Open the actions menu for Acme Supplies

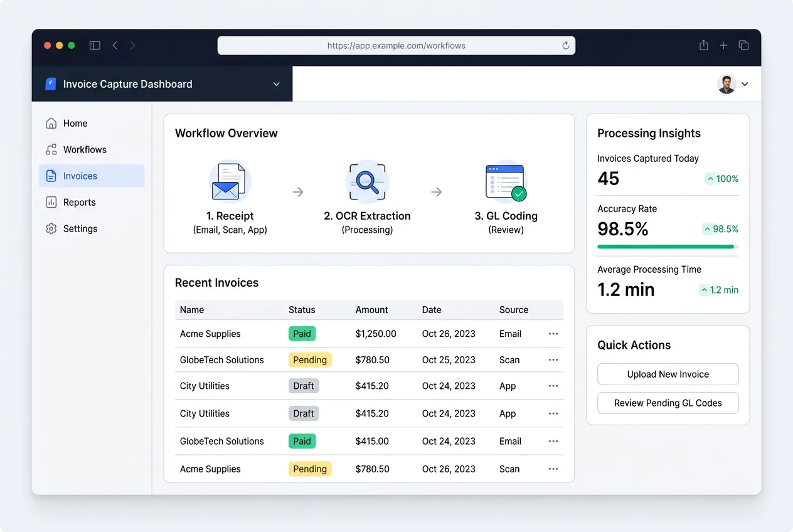tap(553, 334)
